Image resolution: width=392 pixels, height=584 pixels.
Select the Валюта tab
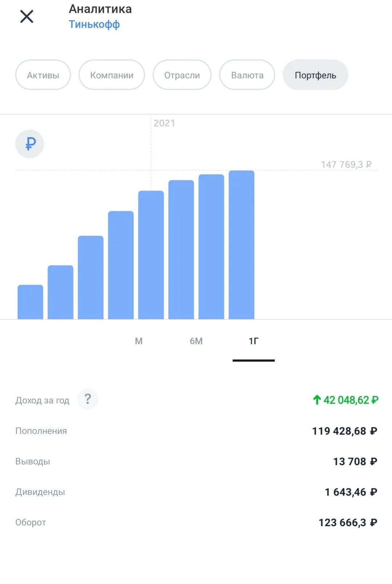point(247,75)
